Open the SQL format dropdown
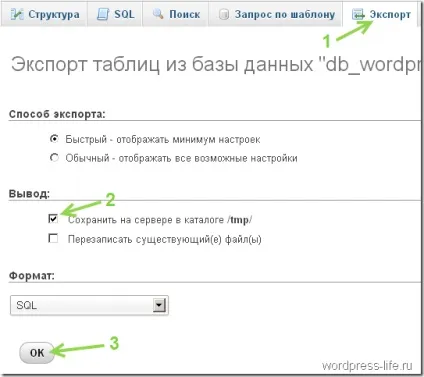 [89, 305]
